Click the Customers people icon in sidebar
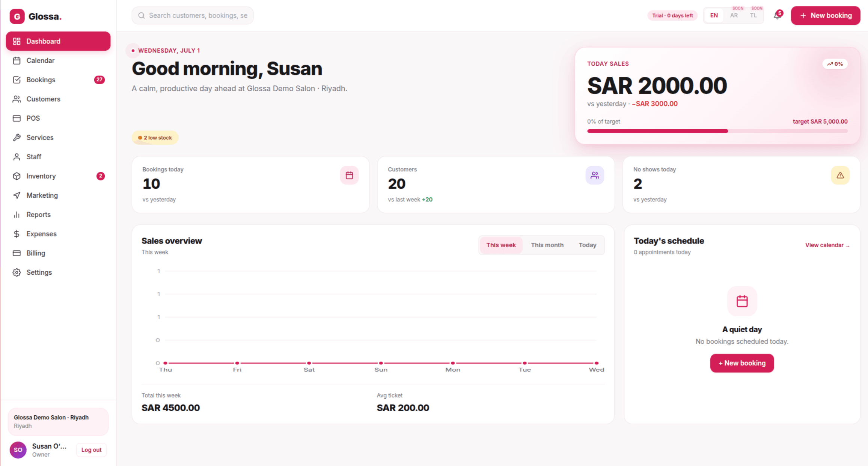This screenshot has height=466, width=868. (17, 99)
